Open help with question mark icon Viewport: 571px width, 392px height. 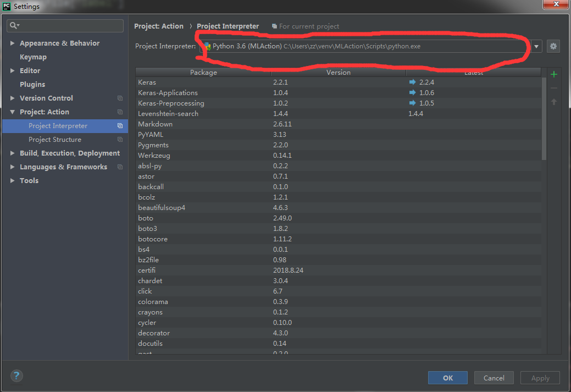[16, 376]
